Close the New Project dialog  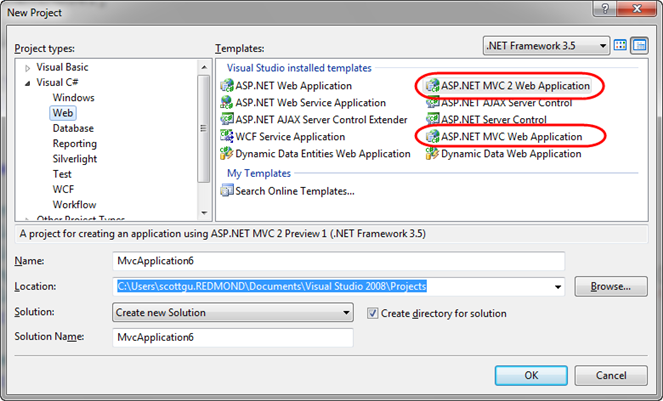click(x=637, y=8)
